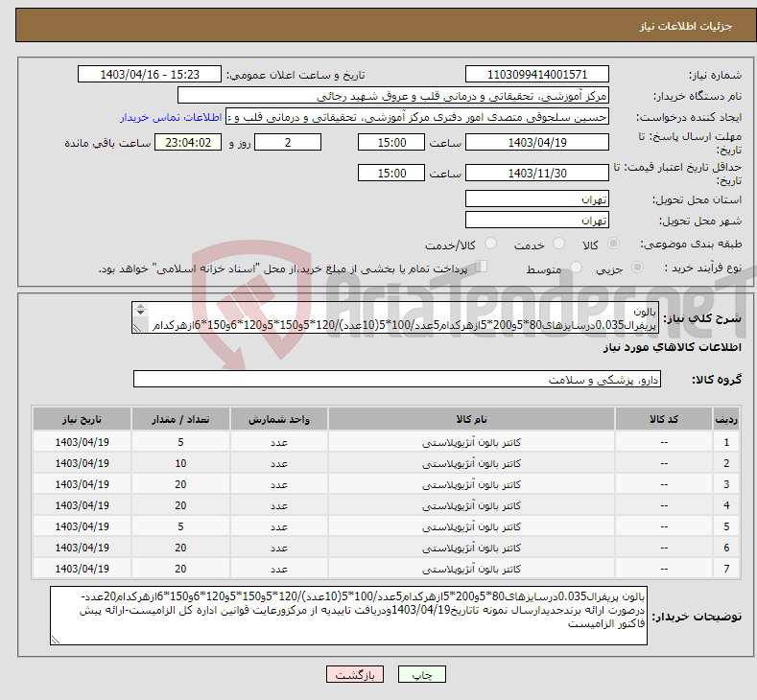Click the تعداد / مقدار column header
The width and height of the screenshot is (757, 700).
[x=180, y=419]
